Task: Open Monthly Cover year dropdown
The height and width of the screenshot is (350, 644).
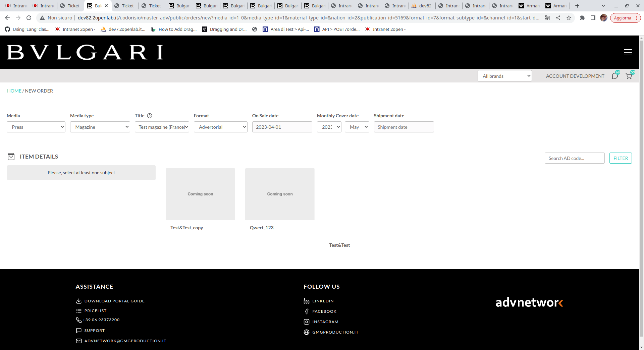Action: pos(329,127)
